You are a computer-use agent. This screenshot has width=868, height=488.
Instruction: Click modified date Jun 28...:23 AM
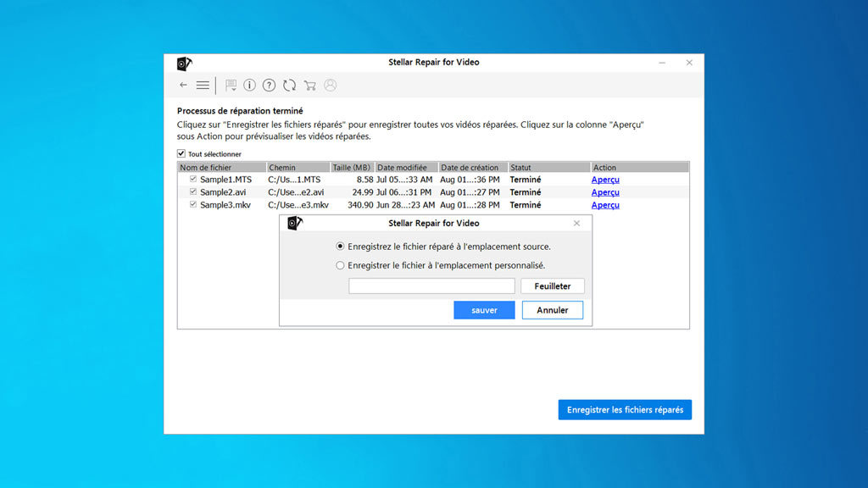(x=406, y=205)
